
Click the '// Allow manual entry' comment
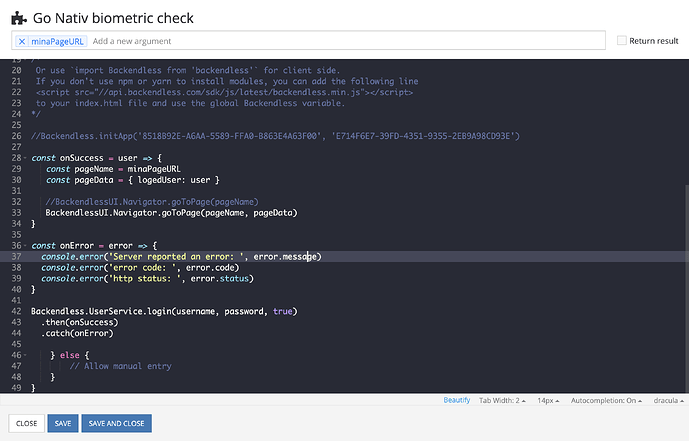[120, 366]
